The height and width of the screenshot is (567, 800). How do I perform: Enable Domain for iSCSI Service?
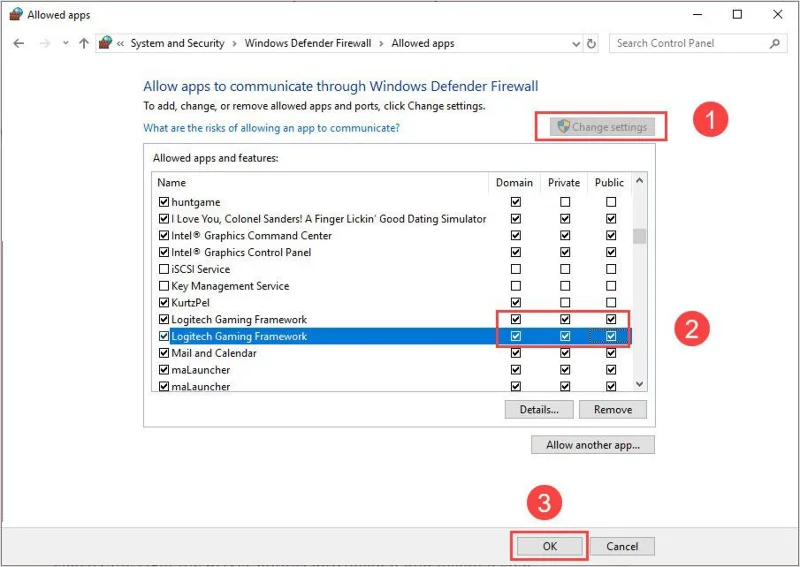pyautogui.click(x=516, y=269)
